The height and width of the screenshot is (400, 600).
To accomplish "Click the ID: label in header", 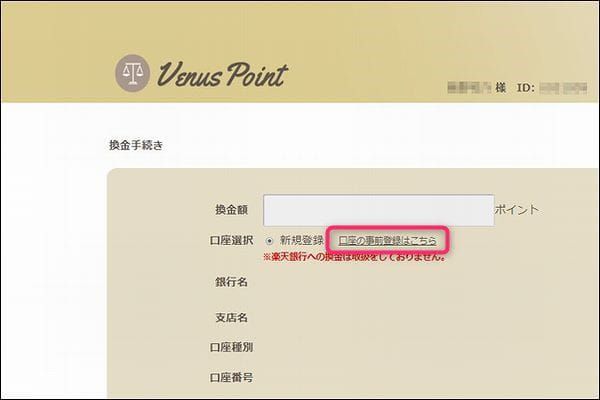I will (x=526, y=88).
